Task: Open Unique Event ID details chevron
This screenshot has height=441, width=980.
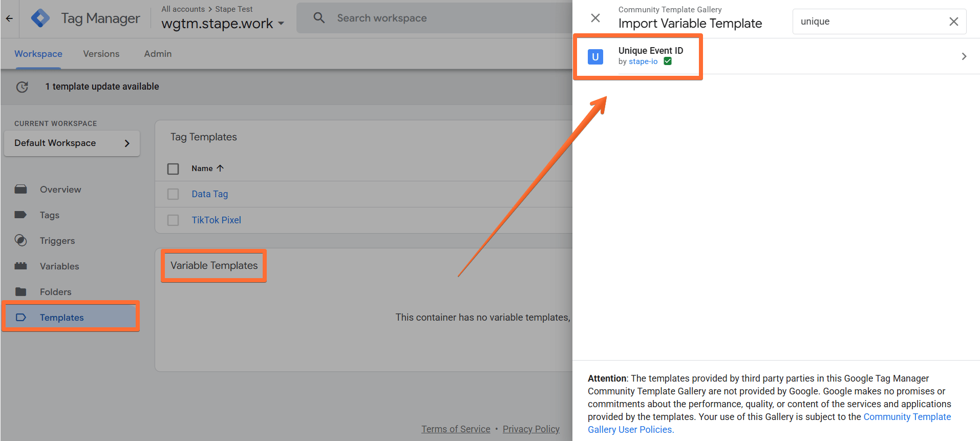Action: pyautogui.click(x=964, y=56)
